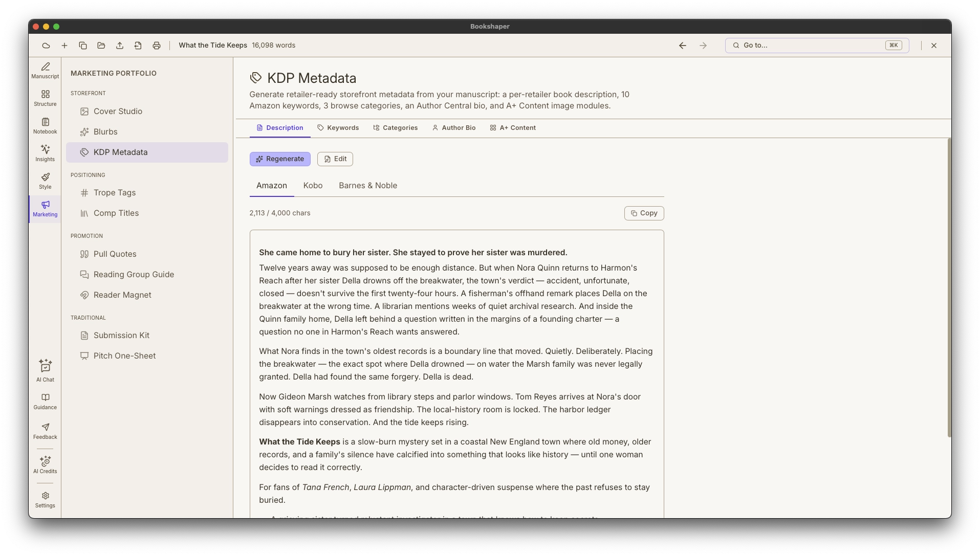Switch to the A+ Content tab
The width and height of the screenshot is (980, 556).
(x=513, y=128)
